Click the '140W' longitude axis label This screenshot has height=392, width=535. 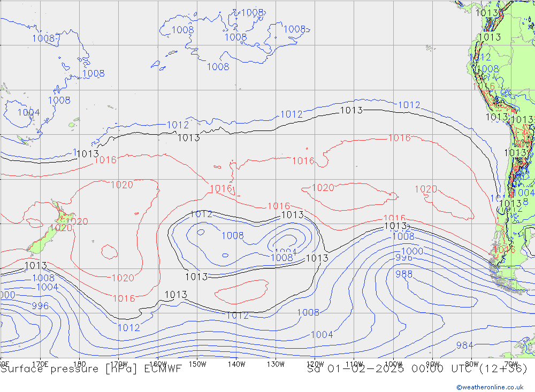click(236, 364)
